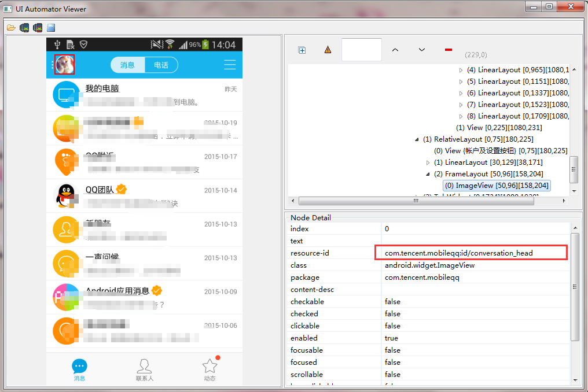
Task: Go to the previous search result (up arrow)
Action: click(x=395, y=50)
